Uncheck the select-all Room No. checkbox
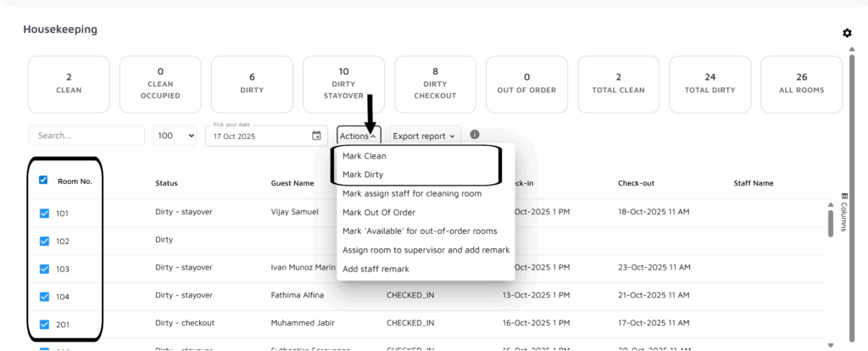Viewport: 868px width, 351px height. click(x=44, y=180)
